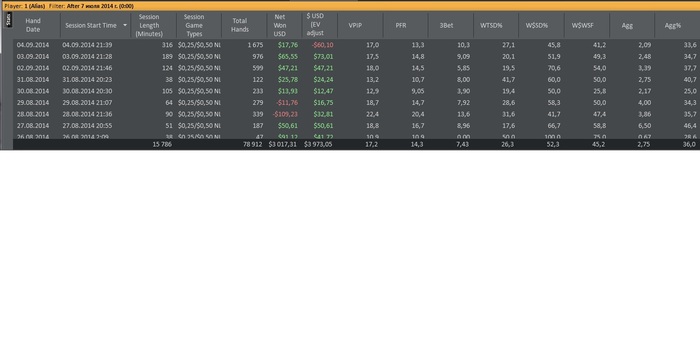Select the 27.08.2014 hand date cell

pos(33,126)
